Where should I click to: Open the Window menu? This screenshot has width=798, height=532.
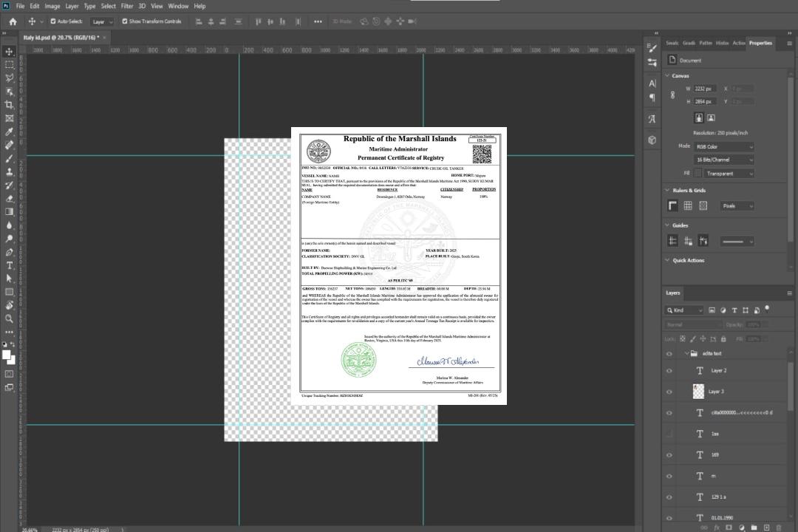click(x=178, y=6)
